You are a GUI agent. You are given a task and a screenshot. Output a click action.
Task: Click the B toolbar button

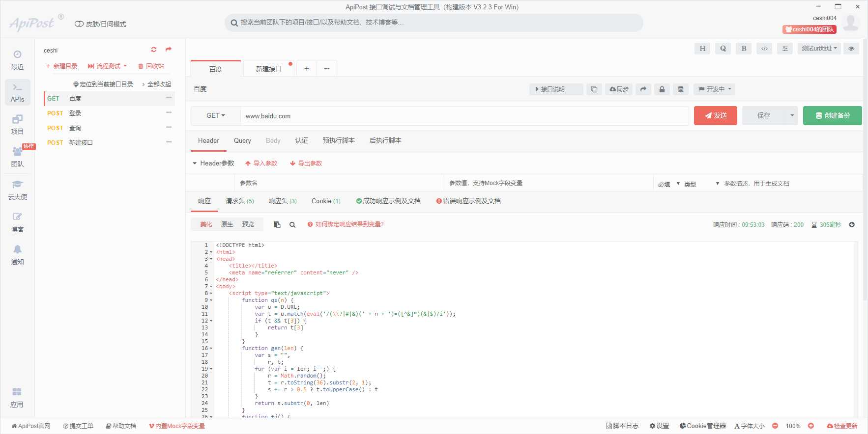(744, 49)
